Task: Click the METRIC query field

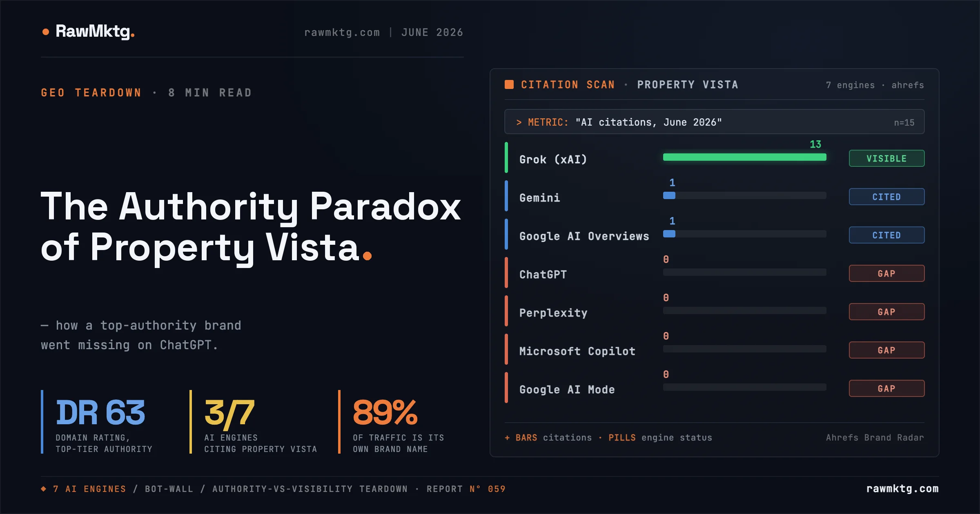Action: tap(714, 122)
